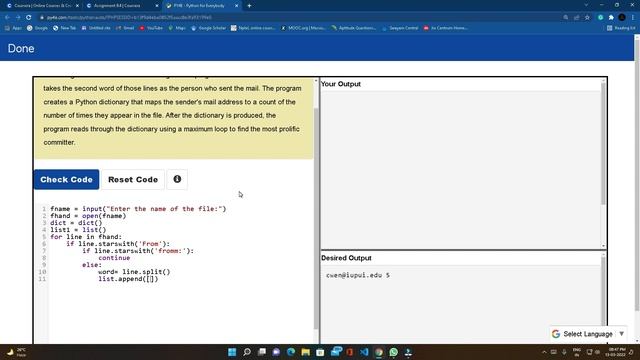Go forward using the browser forward arrow

18,18
